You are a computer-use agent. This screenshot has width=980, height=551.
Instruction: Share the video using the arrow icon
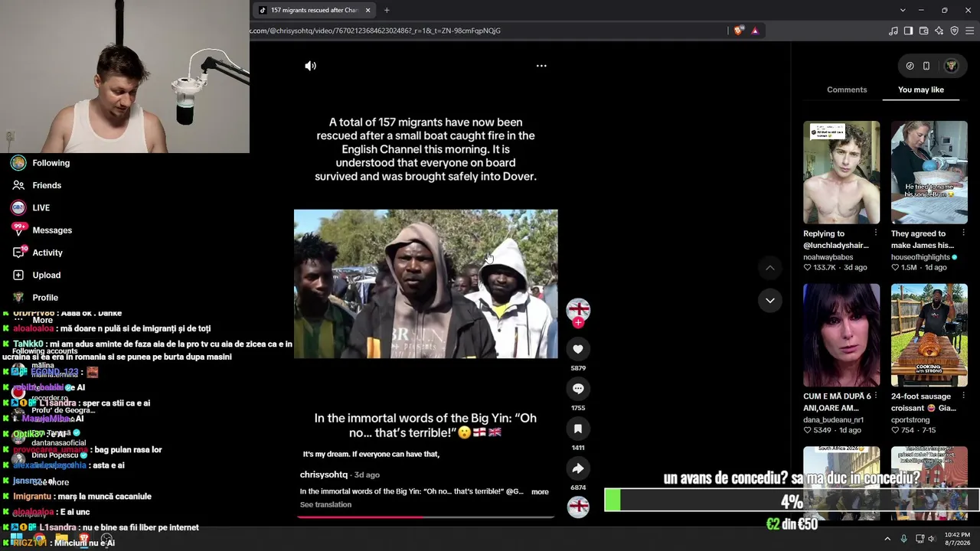click(x=578, y=468)
